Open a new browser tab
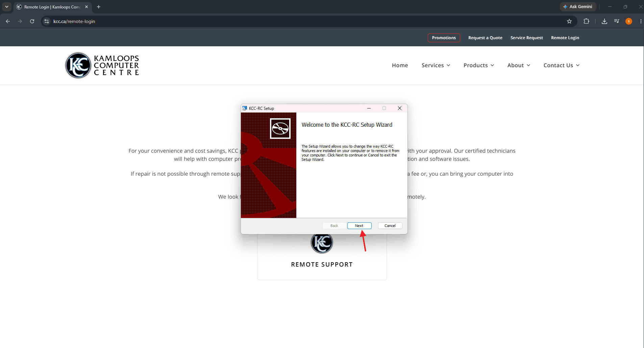 pyautogui.click(x=99, y=7)
